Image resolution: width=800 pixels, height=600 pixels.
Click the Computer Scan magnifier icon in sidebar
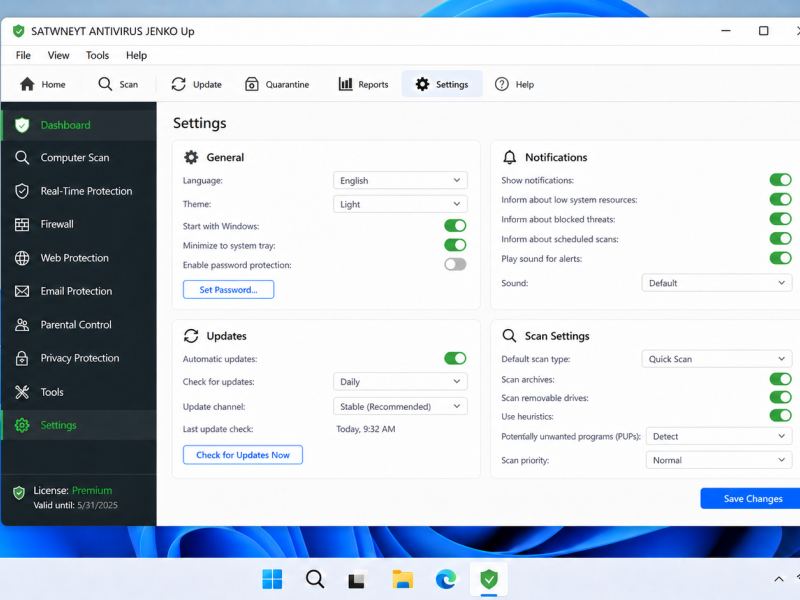22,158
